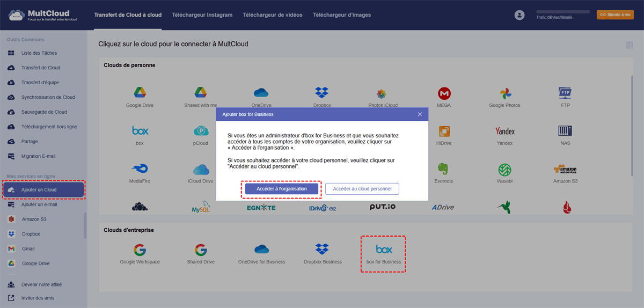Switch to Téléchargeur Instagram tab

coord(202,15)
